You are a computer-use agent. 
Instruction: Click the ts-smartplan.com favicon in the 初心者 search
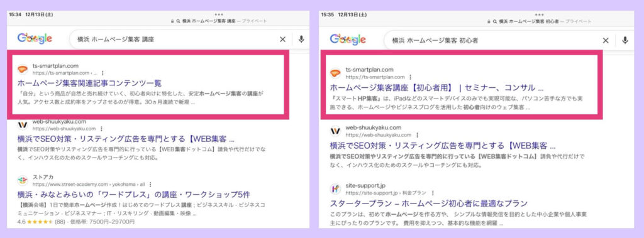point(336,73)
